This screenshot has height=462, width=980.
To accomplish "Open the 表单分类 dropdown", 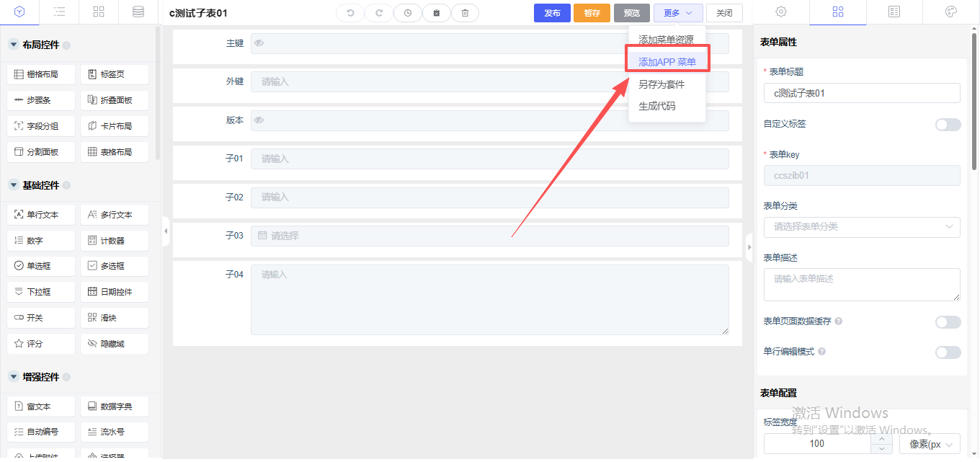I will click(862, 227).
